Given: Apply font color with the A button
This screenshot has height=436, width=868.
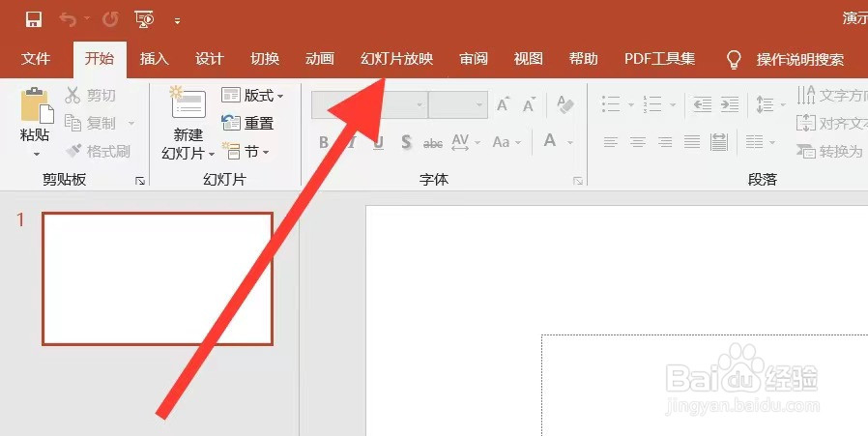Looking at the screenshot, I should pyautogui.click(x=550, y=141).
